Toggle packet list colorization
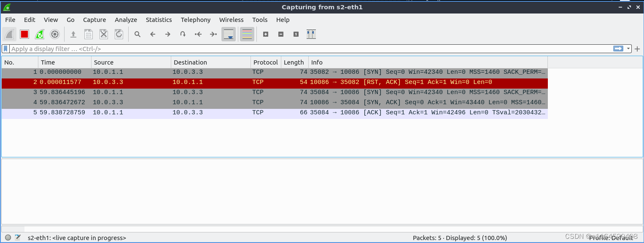Image resolution: width=644 pixels, height=243 pixels. (x=247, y=34)
